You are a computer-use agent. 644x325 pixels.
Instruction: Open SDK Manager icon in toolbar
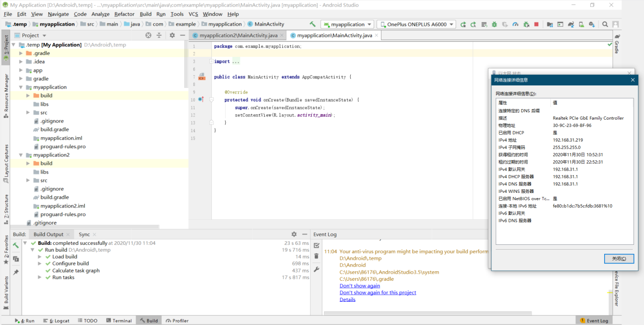click(x=592, y=24)
